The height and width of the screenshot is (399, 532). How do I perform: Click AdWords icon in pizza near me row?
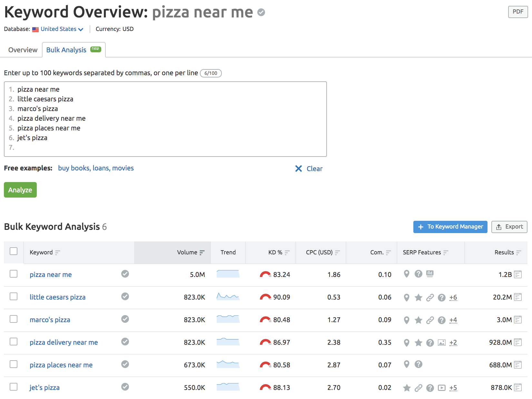[x=430, y=274]
